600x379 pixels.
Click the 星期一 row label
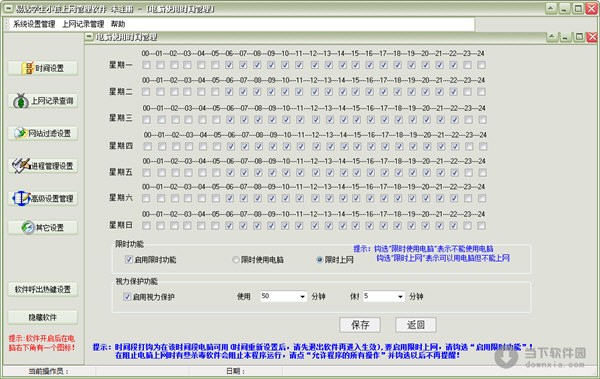(121, 65)
